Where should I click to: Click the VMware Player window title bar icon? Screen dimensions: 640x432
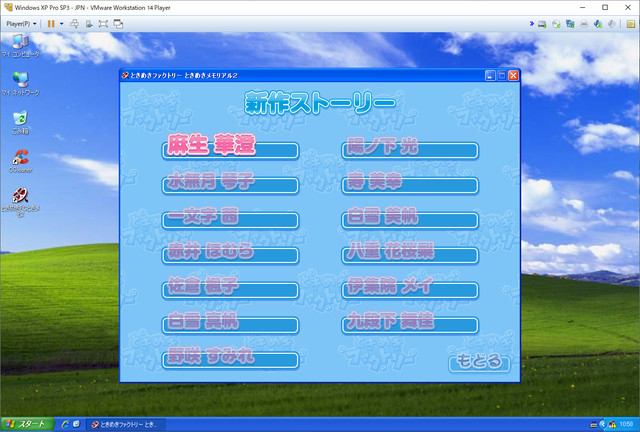[8, 7]
